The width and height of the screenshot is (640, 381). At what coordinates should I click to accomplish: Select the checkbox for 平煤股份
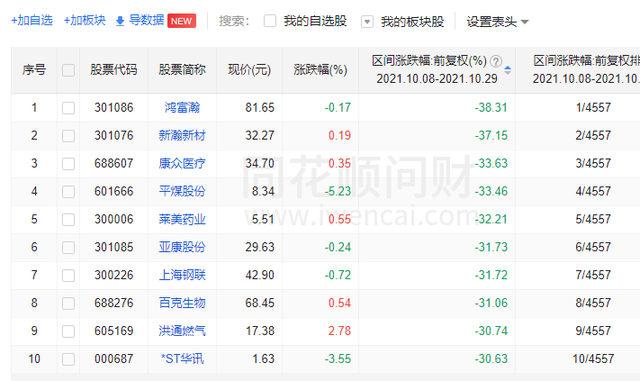[x=68, y=192]
